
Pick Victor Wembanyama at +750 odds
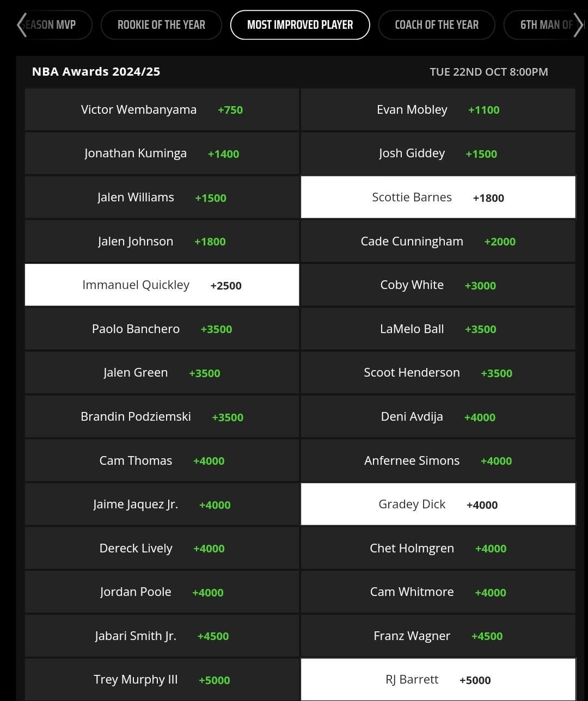162,109
